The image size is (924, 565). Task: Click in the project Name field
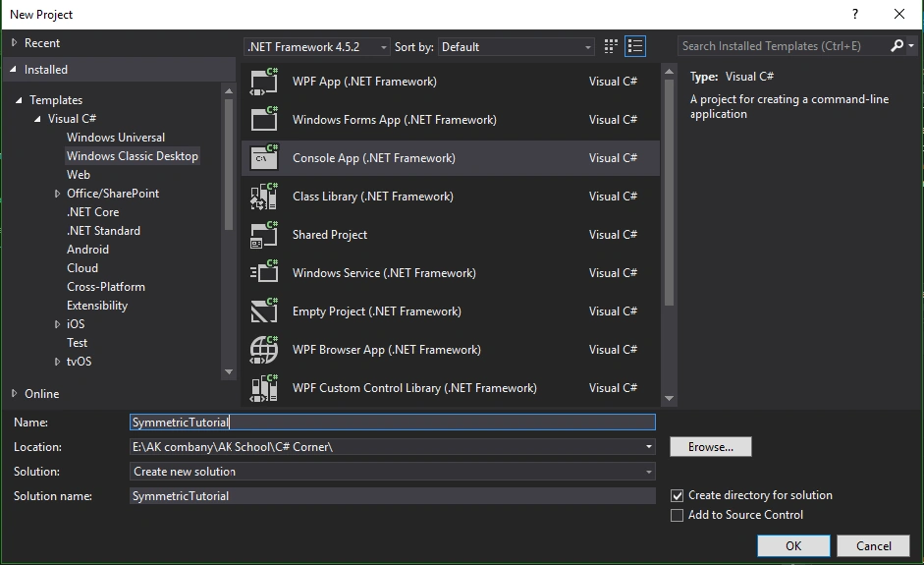[393, 423]
